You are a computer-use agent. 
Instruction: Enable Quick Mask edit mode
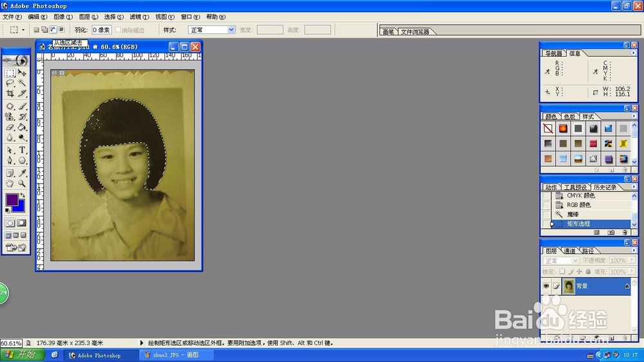click(22, 223)
